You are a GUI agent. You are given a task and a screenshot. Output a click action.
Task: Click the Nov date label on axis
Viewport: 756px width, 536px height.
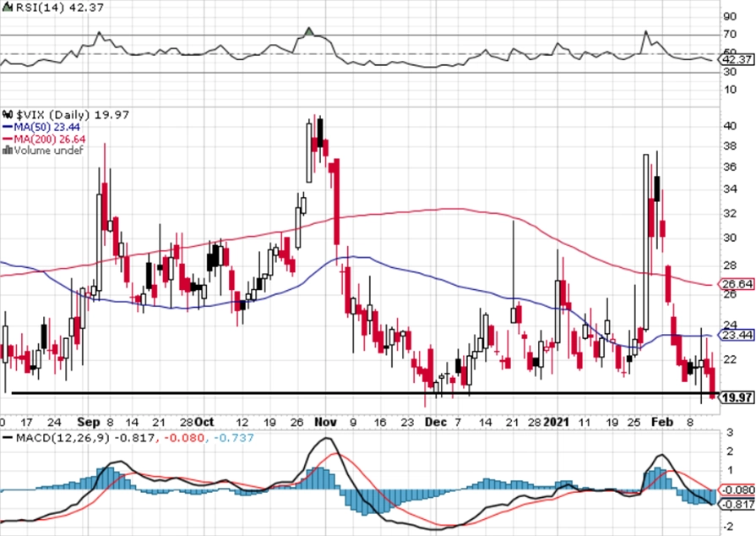pyautogui.click(x=325, y=422)
